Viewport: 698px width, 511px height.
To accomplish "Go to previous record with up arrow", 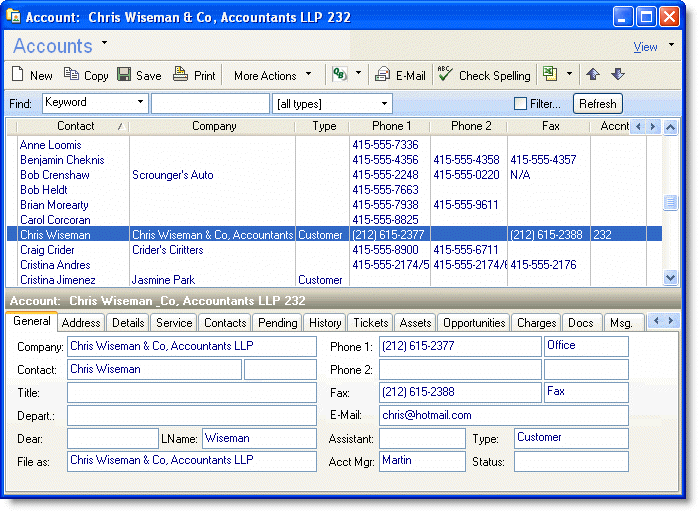I will [x=593, y=75].
